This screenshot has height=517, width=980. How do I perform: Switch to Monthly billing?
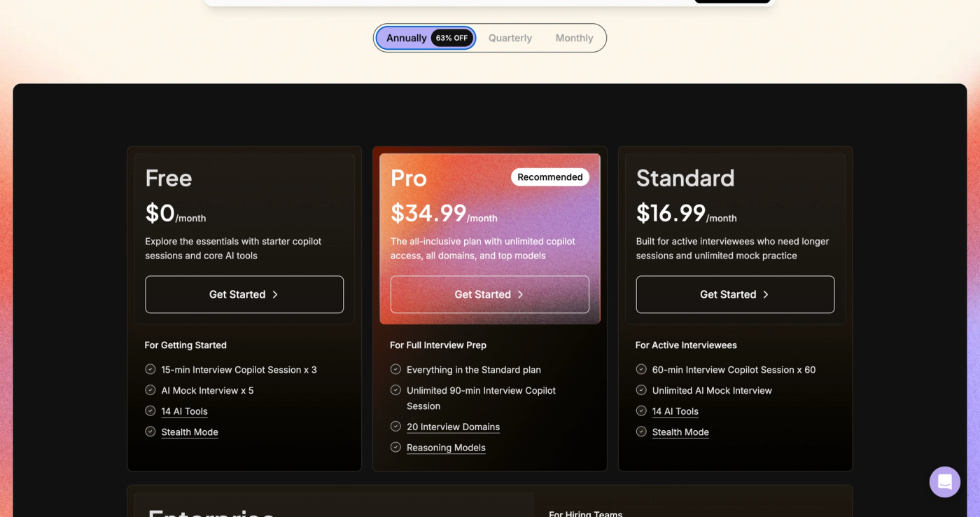pos(574,38)
